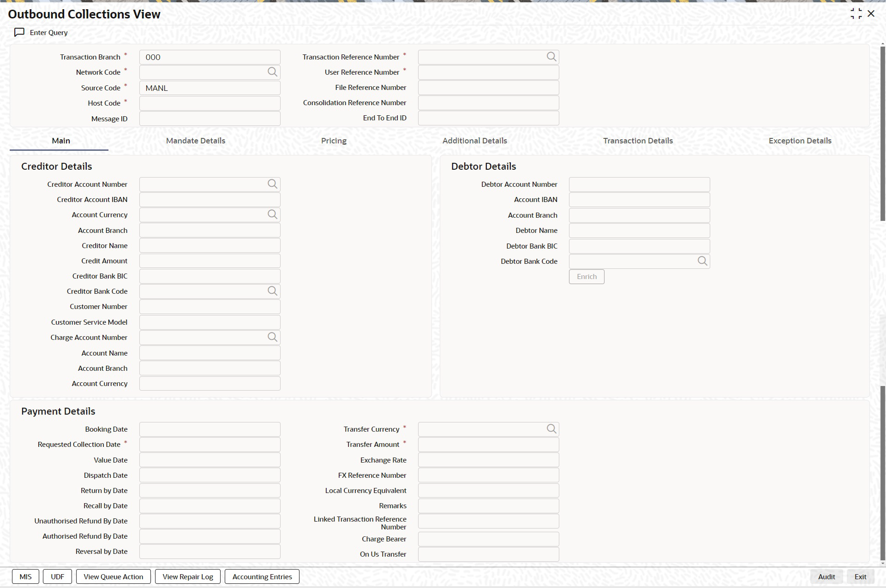The image size is (886, 588).
Task: Open the Pricing tab
Action: 334,141
